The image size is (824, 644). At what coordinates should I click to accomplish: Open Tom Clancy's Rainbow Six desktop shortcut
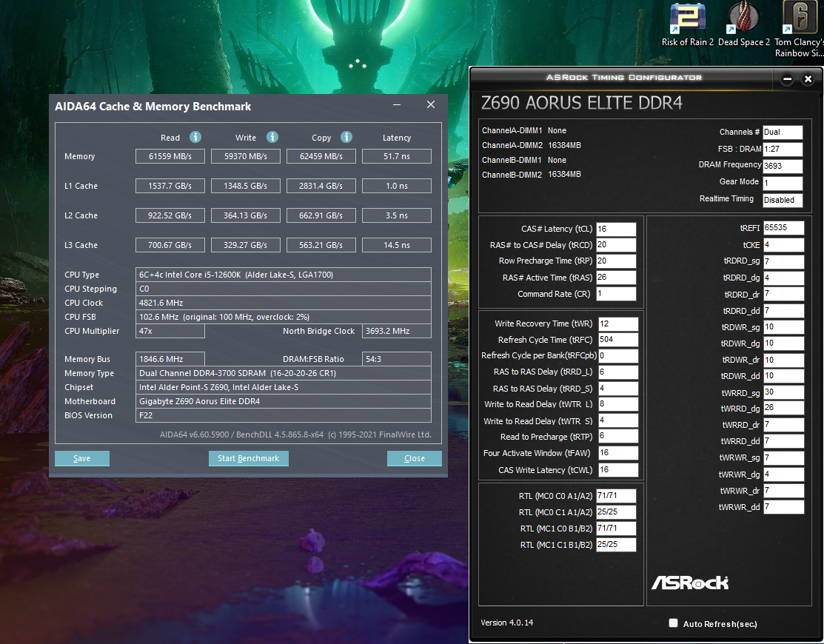(800, 29)
